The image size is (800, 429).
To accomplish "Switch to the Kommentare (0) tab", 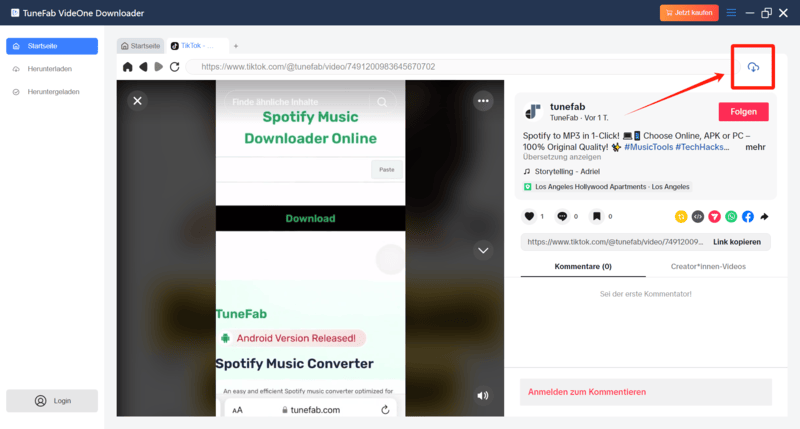I will [583, 266].
